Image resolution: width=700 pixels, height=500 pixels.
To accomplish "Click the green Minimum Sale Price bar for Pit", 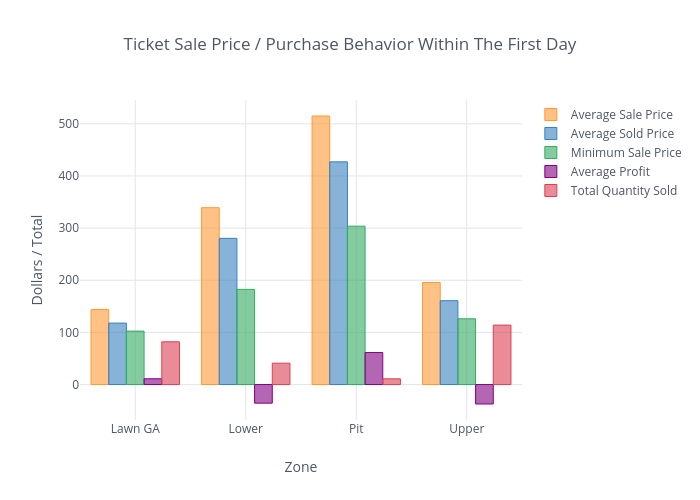I will [x=356, y=305].
